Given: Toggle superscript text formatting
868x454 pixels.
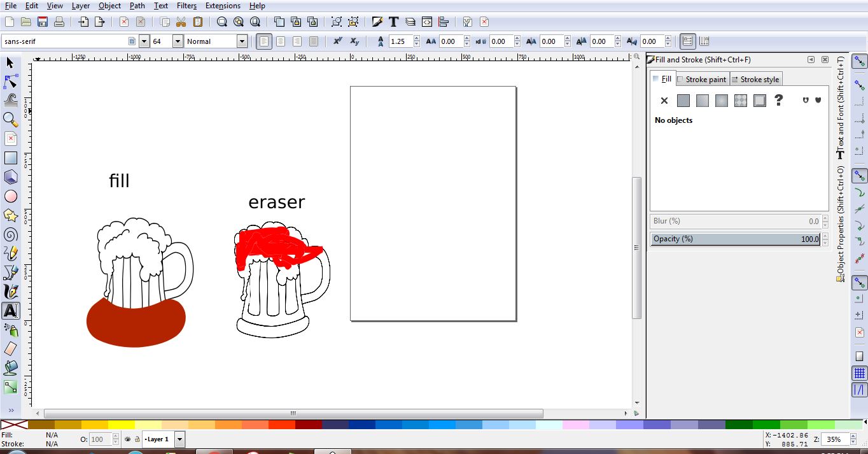Looking at the screenshot, I should (x=338, y=41).
